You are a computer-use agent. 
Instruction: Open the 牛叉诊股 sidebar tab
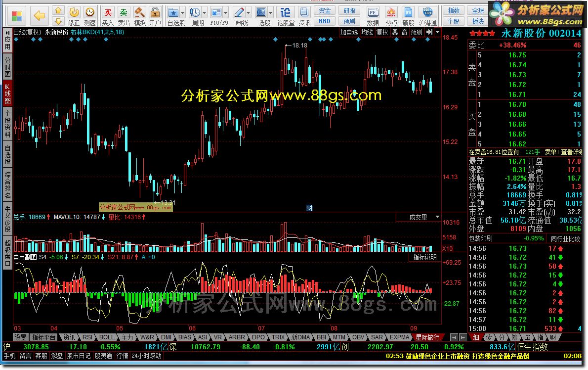point(7,219)
